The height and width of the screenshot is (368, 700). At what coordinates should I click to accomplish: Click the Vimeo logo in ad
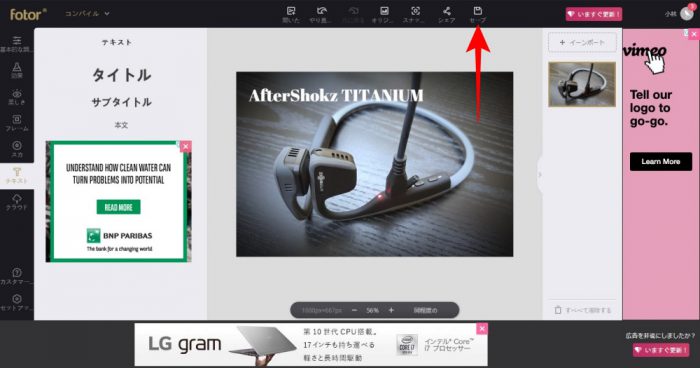click(645, 51)
